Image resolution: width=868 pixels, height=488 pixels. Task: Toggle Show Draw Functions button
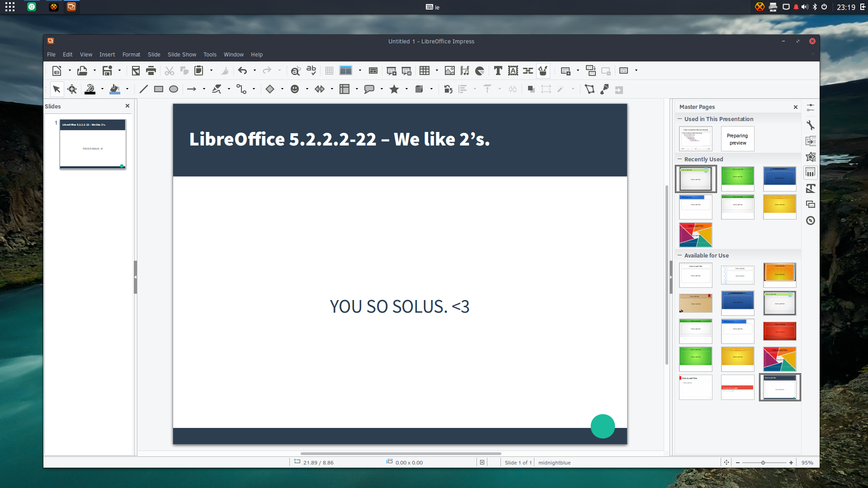tap(543, 70)
